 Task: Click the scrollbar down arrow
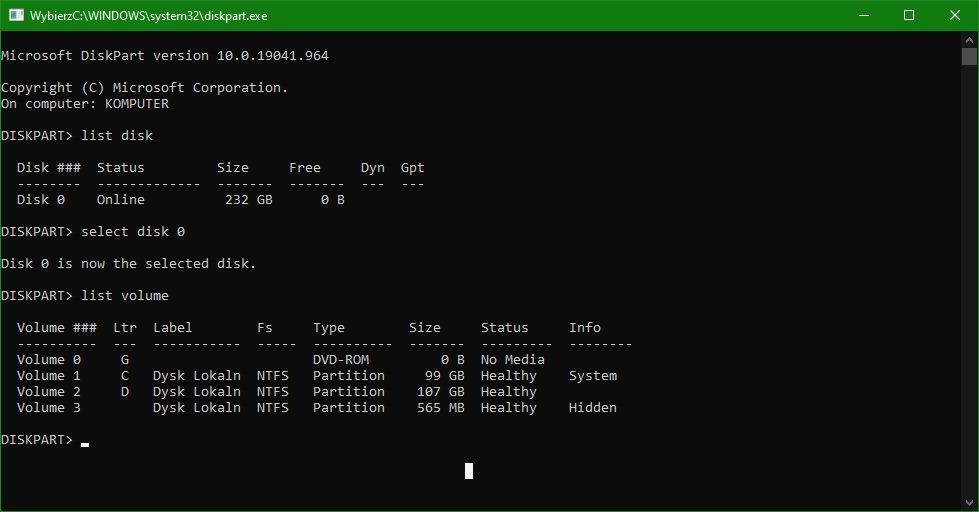970,503
